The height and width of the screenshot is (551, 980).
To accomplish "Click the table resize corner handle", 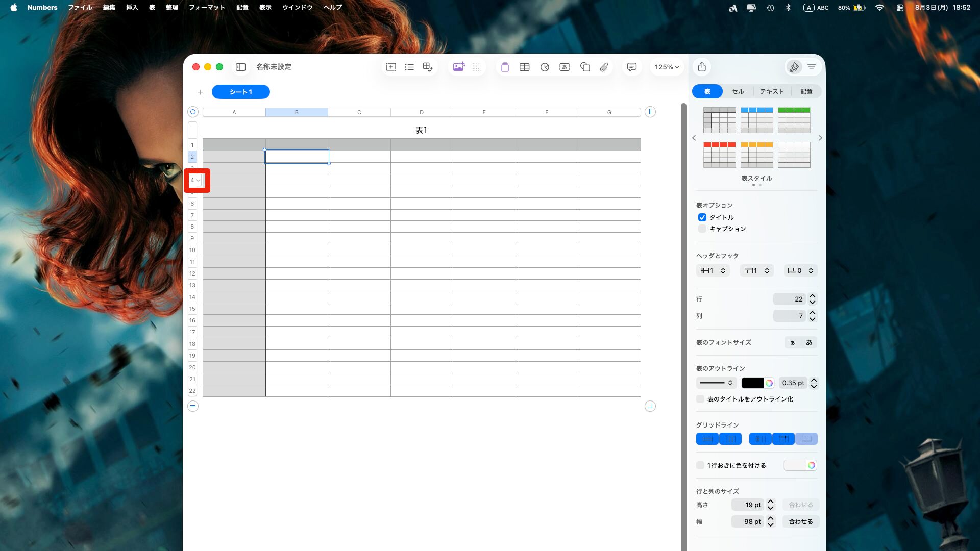I will pyautogui.click(x=650, y=406).
